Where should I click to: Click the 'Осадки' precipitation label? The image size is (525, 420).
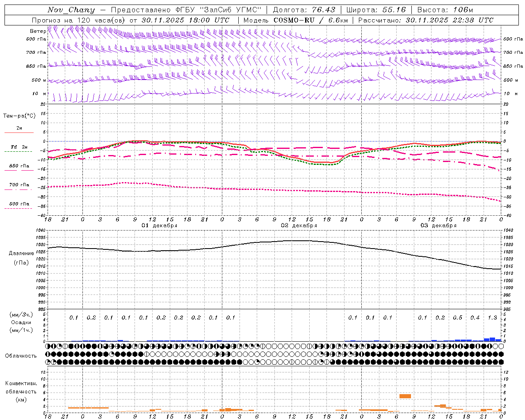click(x=21, y=322)
